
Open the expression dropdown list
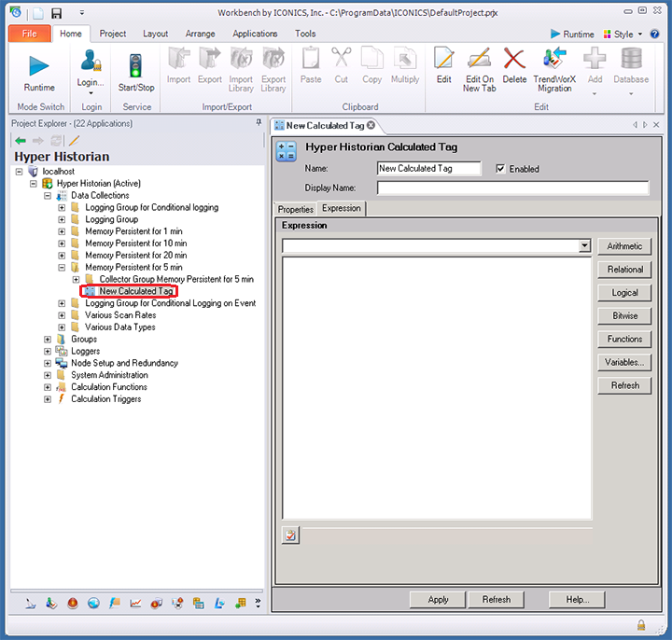click(584, 246)
